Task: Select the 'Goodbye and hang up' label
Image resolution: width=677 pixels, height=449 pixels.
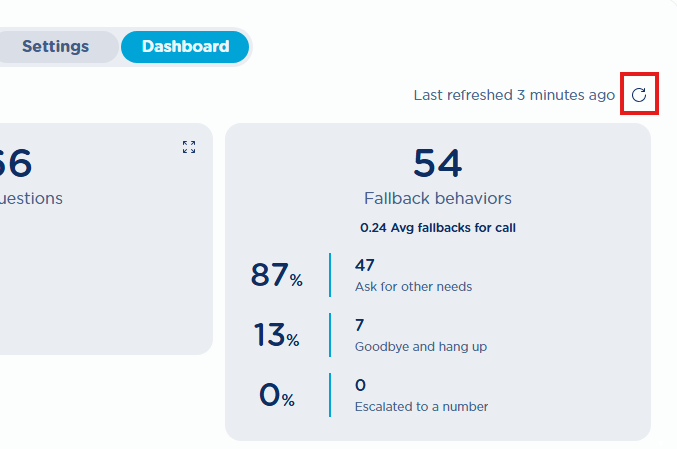Action: [420, 347]
